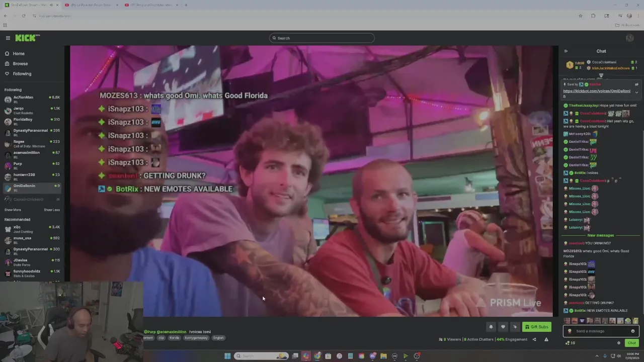Screen dimensions: 644x362
Task: Click Gift Subs button
Action: pos(536,327)
